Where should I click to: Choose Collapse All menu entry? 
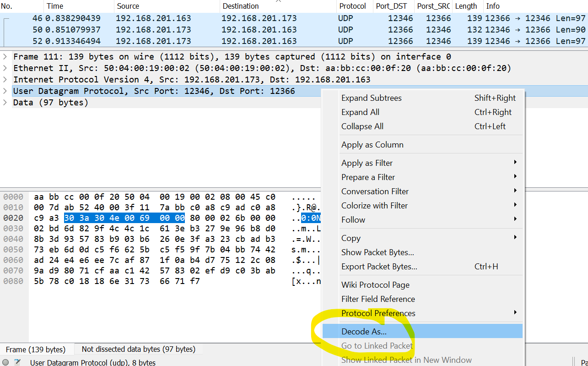click(422, 126)
